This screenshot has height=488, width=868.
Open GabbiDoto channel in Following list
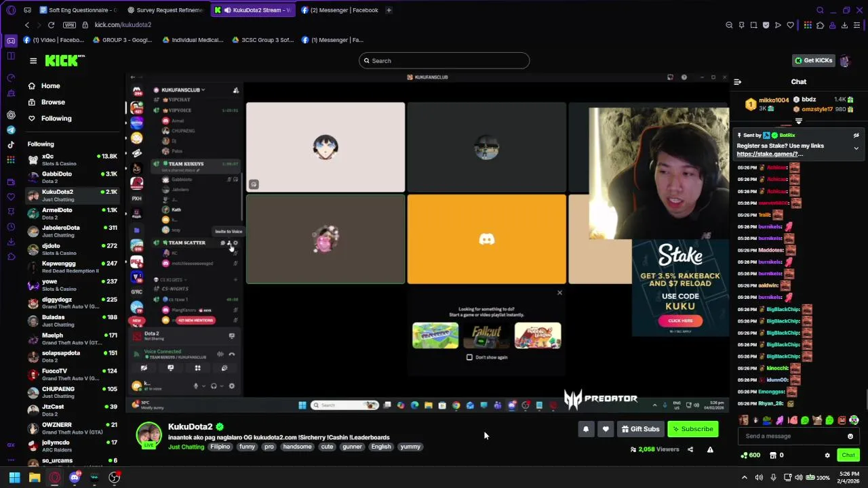click(x=73, y=178)
